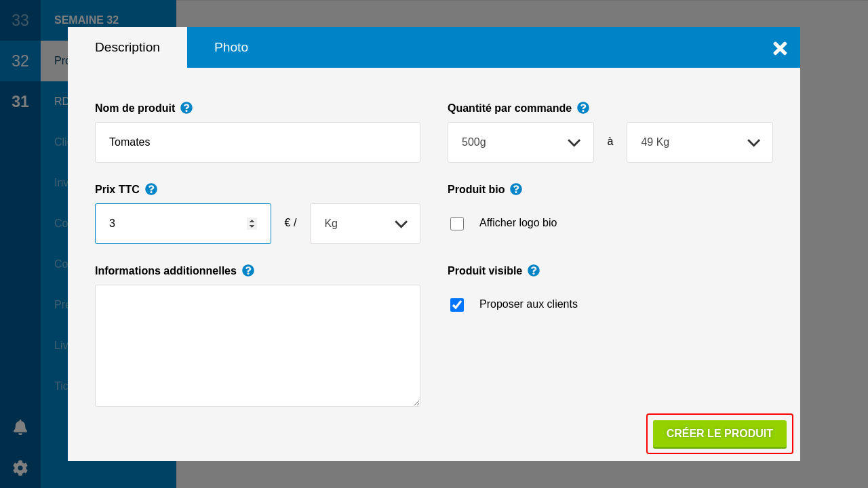Uncheck Proposer aux clients checkbox
Viewport: 868px width, 488px height.
pyautogui.click(x=457, y=305)
